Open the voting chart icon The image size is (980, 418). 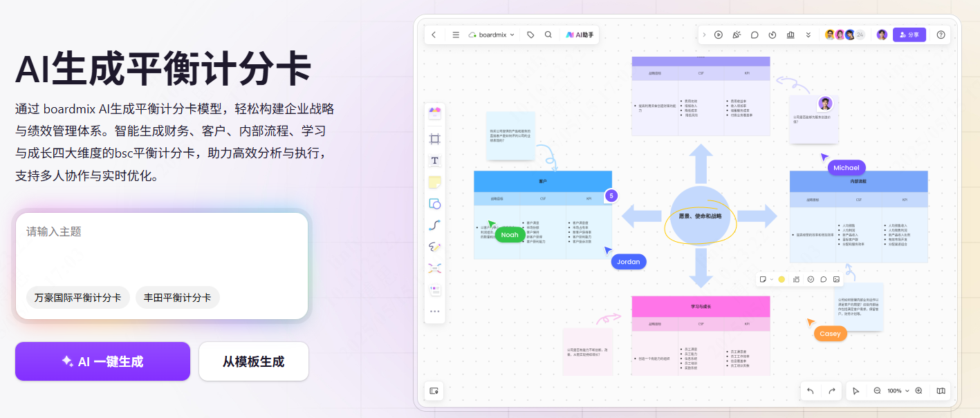tap(791, 35)
